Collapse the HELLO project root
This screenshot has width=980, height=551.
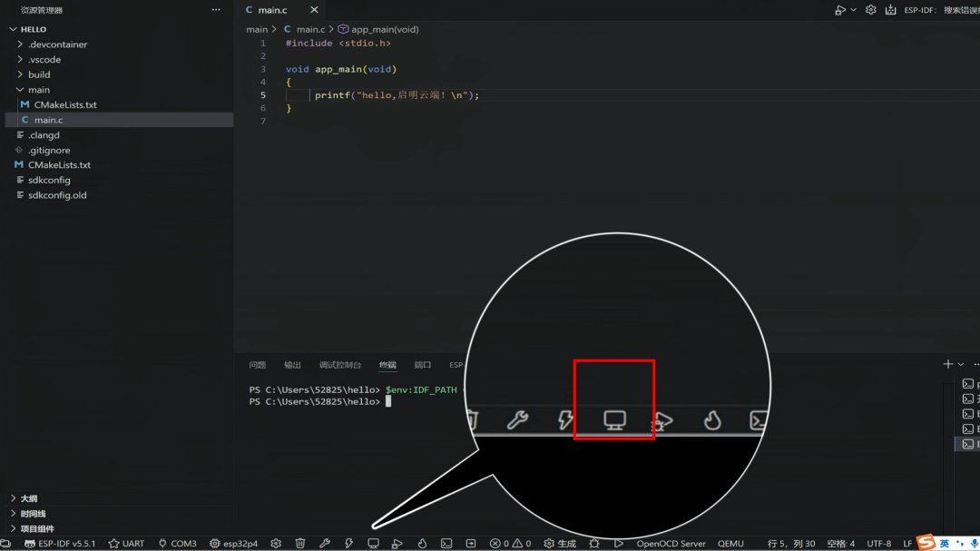pos(13,29)
